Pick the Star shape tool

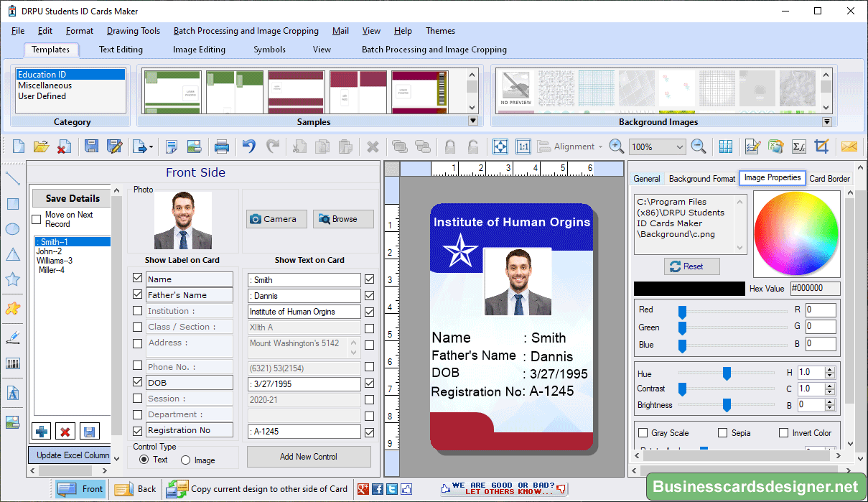[x=11, y=279]
